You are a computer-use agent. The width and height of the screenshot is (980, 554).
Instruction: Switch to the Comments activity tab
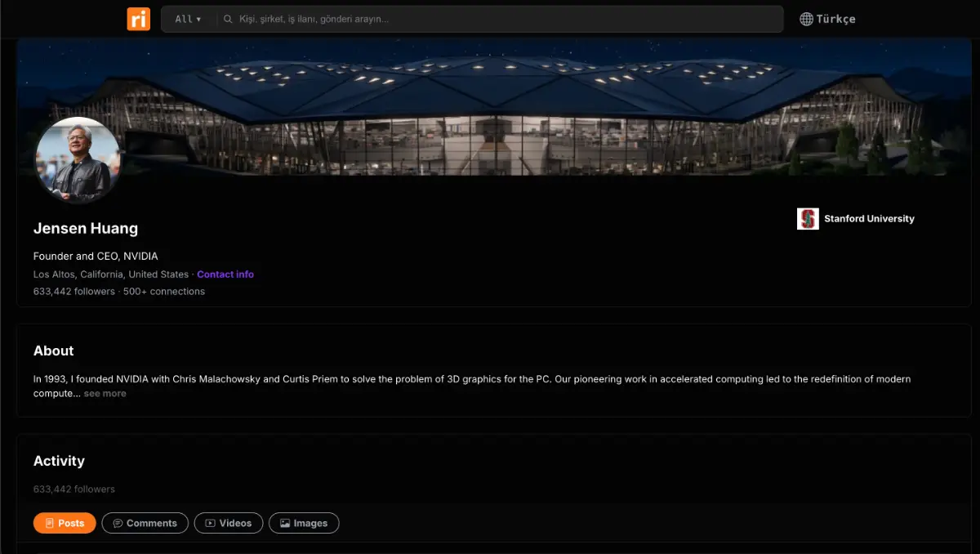point(145,523)
